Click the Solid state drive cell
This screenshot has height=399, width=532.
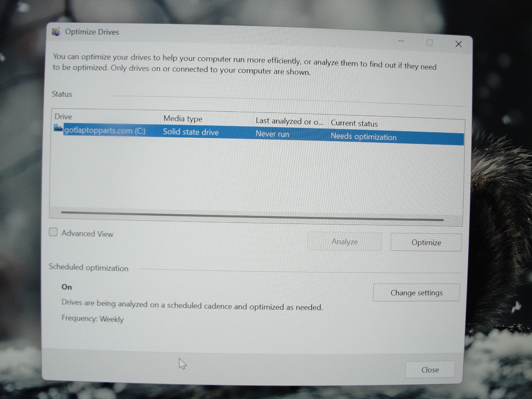click(x=191, y=132)
